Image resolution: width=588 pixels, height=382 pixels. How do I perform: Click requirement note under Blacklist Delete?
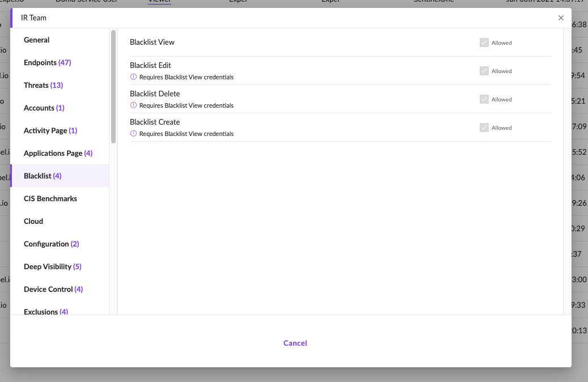(187, 106)
